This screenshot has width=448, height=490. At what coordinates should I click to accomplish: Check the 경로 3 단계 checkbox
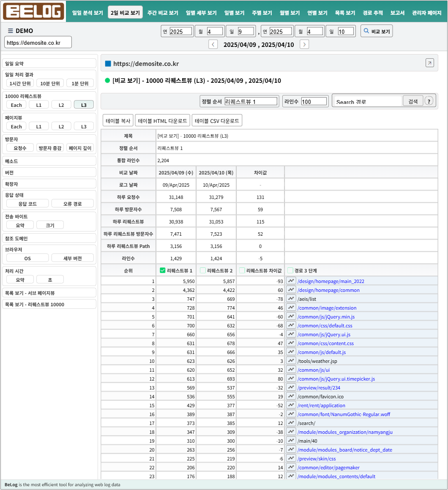click(x=290, y=270)
